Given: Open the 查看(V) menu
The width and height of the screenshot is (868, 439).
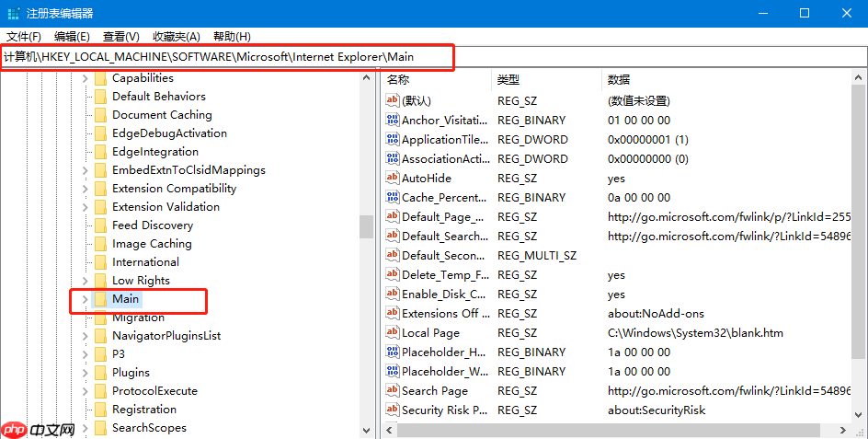Looking at the screenshot, I should point(121,37).
